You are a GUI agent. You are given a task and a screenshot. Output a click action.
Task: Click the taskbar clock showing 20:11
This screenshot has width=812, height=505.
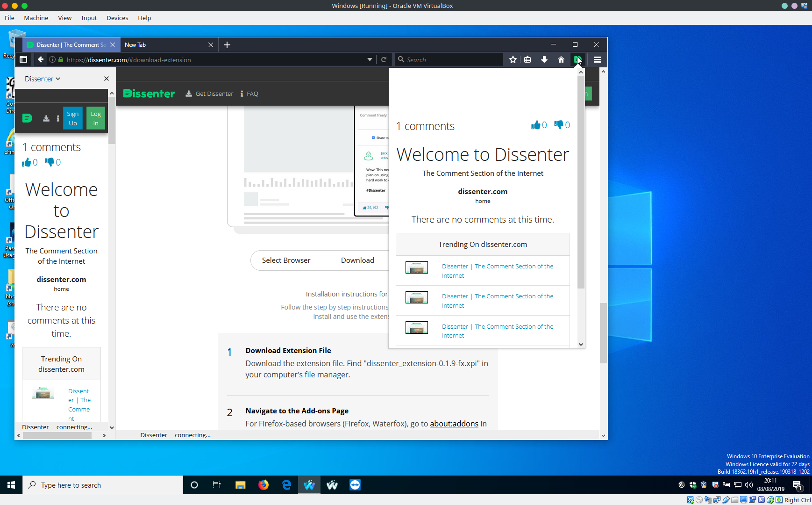770,485
